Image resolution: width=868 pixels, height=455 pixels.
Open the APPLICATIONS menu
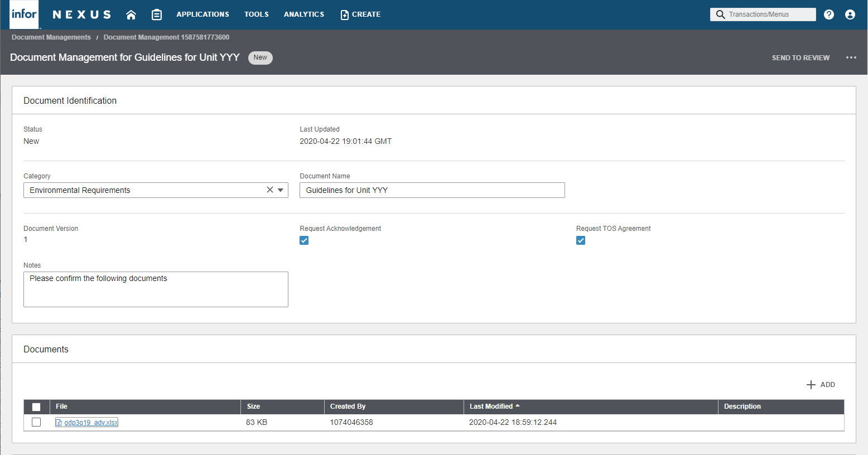click(x=202, y=14)
